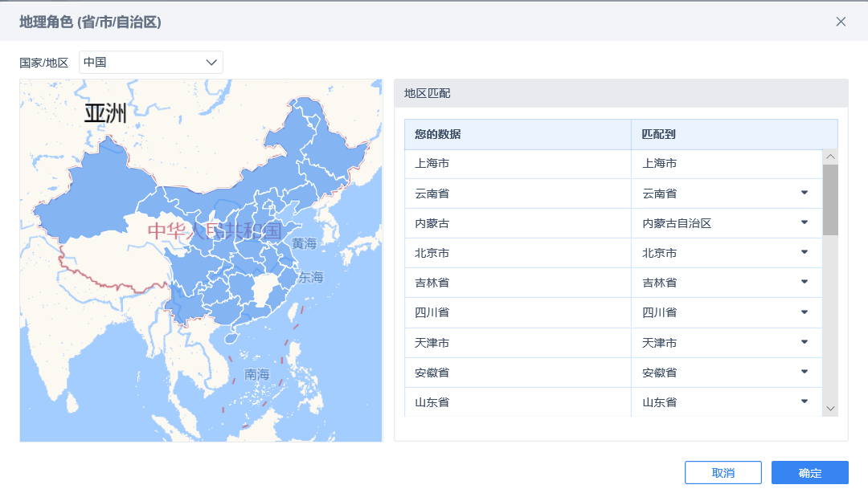Close the 地理角色 dialog
The height and width of the screenshot is (493, 868).
pos(841,22)
